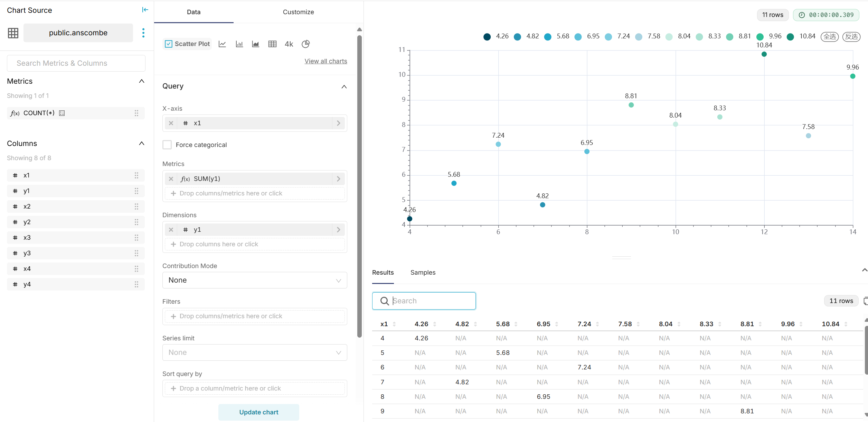Switch to the Customize tab
The width and height of the screenshot is (868, 422).
298,12
